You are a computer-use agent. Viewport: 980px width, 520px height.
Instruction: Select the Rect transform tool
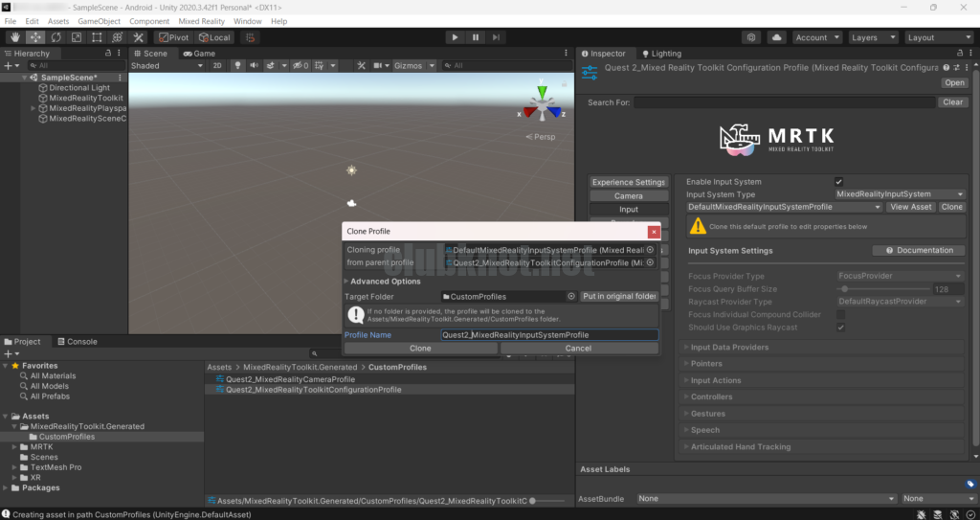click(97, 37)
